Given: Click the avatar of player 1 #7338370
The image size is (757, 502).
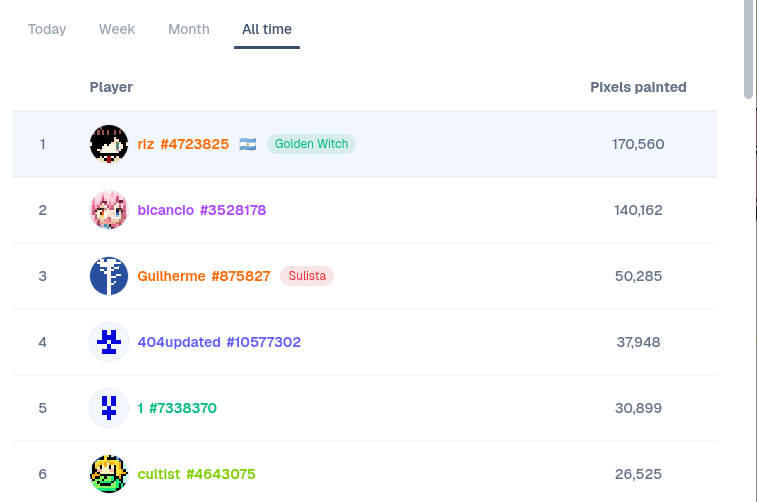Looking at the screenshot, I should pos(109,408).
